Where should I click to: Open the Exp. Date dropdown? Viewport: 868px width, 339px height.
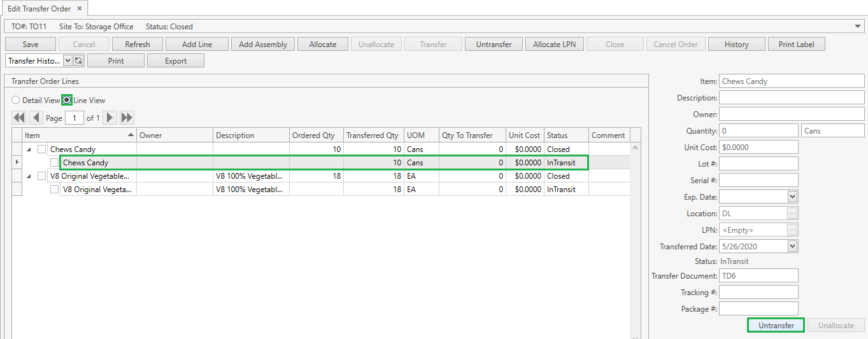click(x=792, y=197)
